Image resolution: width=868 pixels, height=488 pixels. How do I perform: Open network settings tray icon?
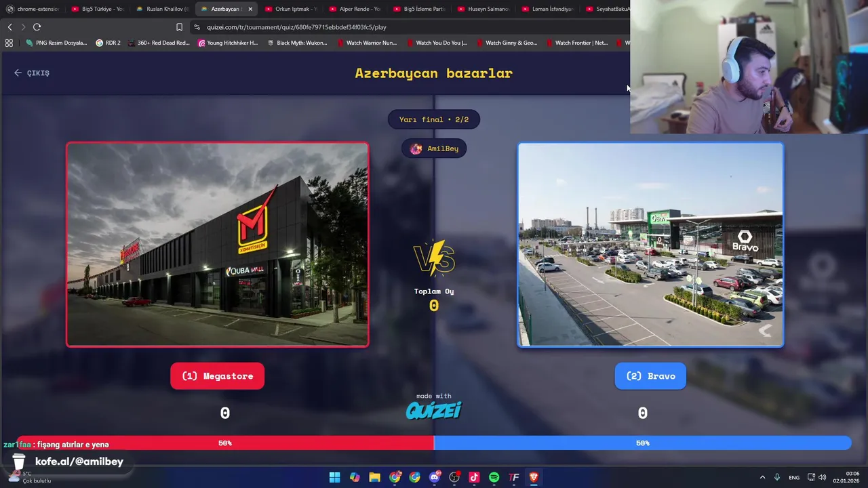[x=811, y=477]
